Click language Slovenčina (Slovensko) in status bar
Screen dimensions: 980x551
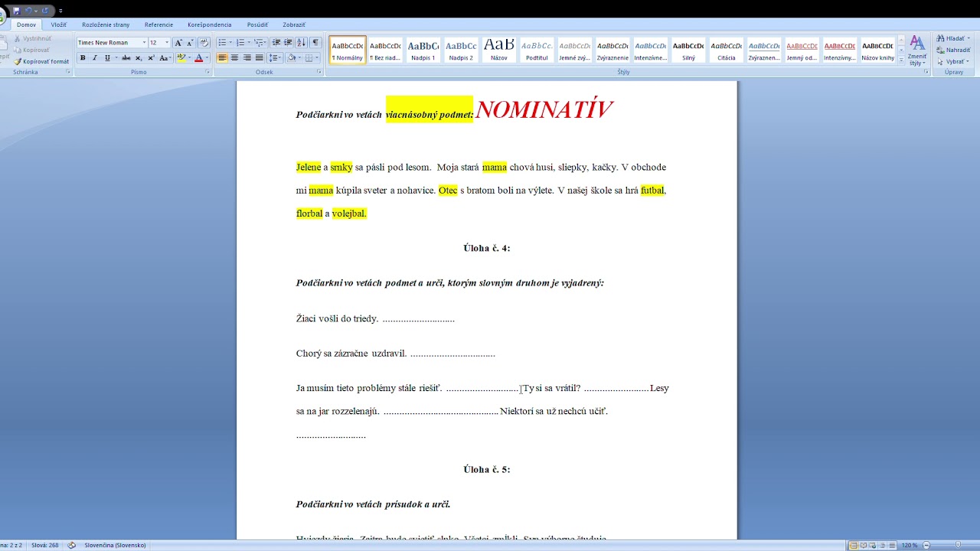pyautogui.click(x=115, y=545)
